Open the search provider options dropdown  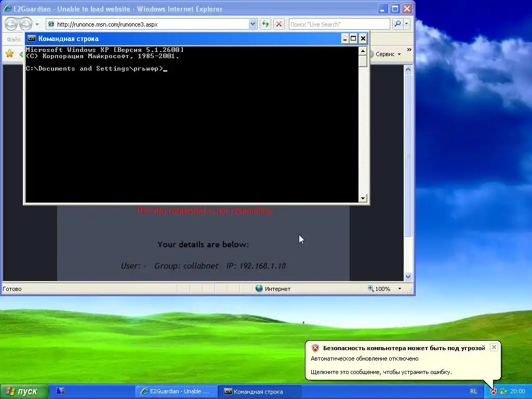tap(406, 24)
